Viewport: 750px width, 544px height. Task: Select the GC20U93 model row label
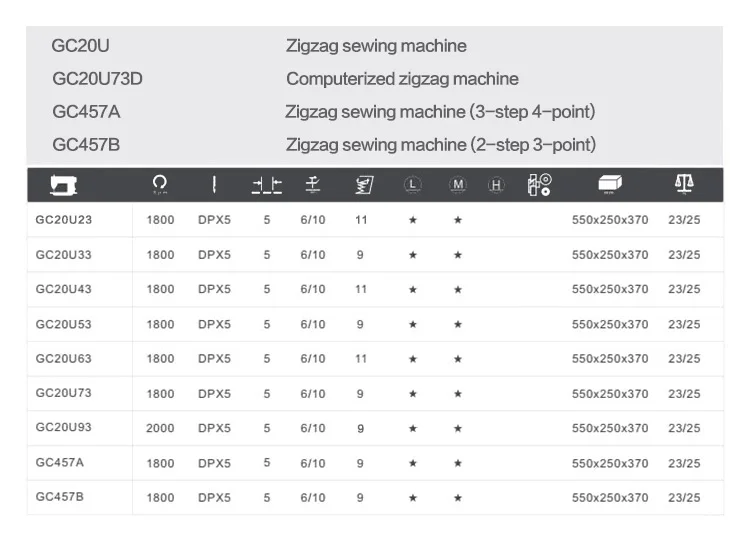[x=64, y=427]
